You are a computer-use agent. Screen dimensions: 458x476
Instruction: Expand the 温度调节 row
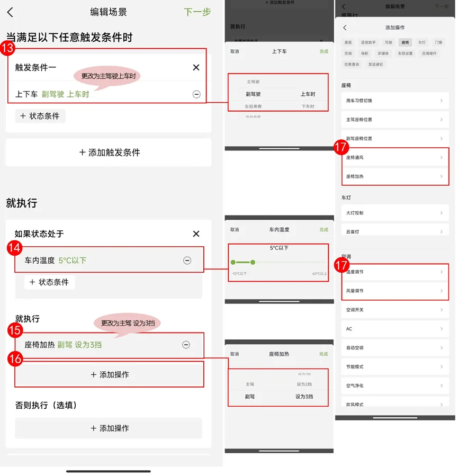pyautogui.click(x=395, y=272)
